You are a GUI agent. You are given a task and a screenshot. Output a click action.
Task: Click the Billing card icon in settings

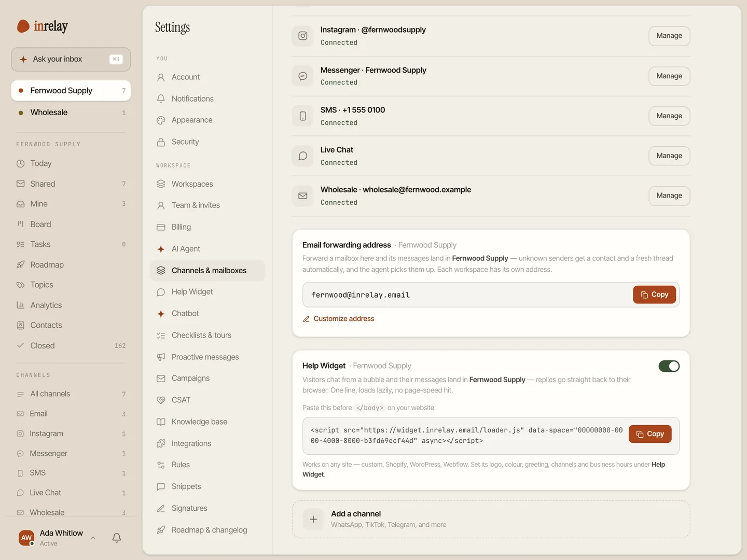tap(161, 228)
